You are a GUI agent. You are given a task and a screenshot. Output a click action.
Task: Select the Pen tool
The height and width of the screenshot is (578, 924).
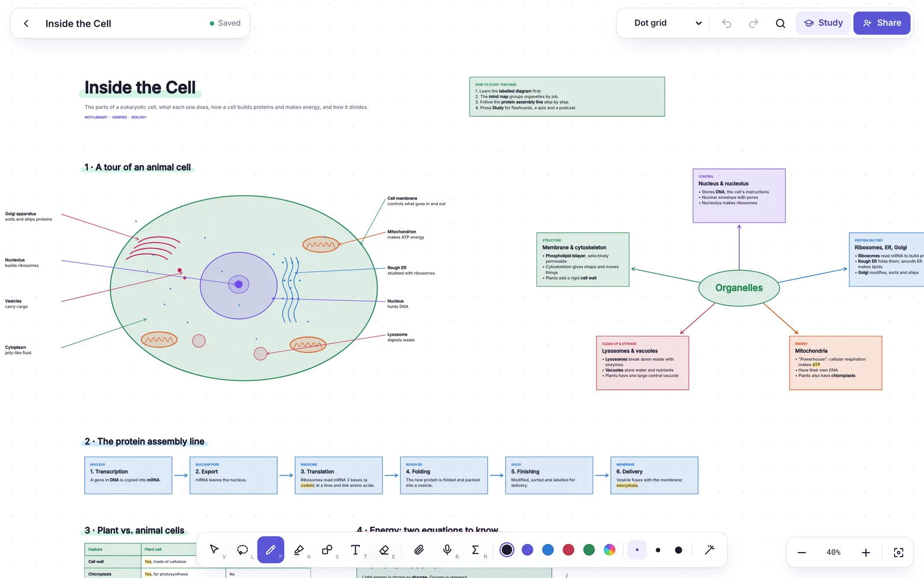pos(271,550)
